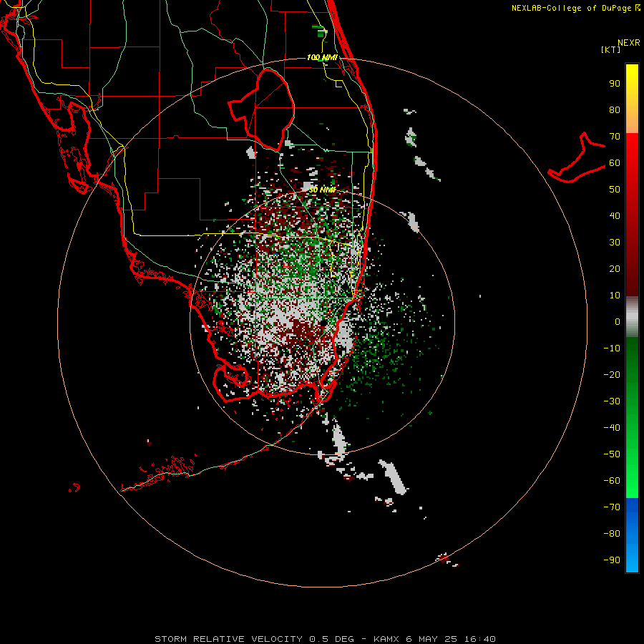Click the 10 value on velocity scale
Screen dimensions: 644x644
[x=615, y=296]
